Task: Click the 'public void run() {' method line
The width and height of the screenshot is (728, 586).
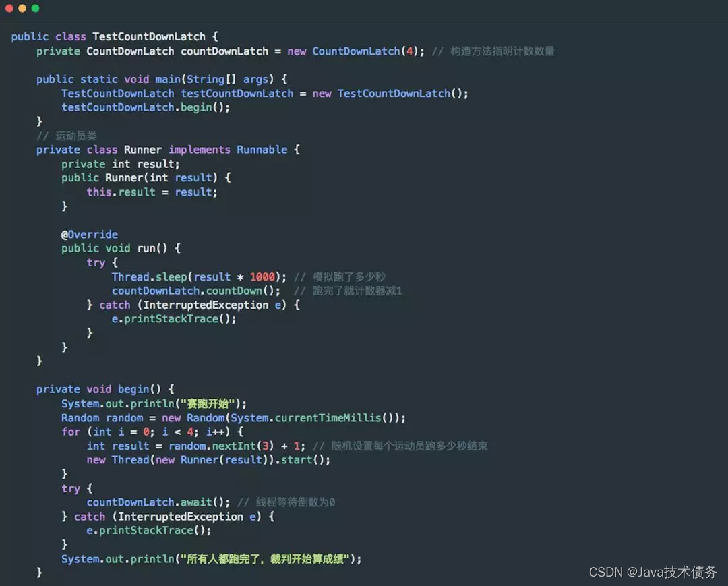Action: click(x=121, y=248)
